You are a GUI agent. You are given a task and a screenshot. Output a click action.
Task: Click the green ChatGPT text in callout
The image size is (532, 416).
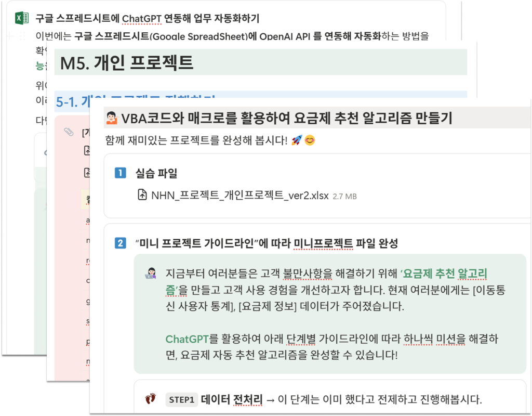tap(187, 339)
